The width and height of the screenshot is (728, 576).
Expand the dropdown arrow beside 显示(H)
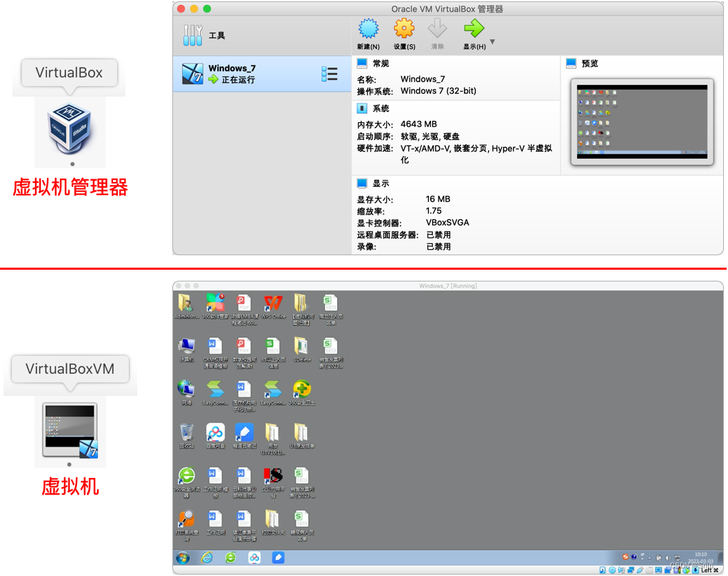coord(493,42)
